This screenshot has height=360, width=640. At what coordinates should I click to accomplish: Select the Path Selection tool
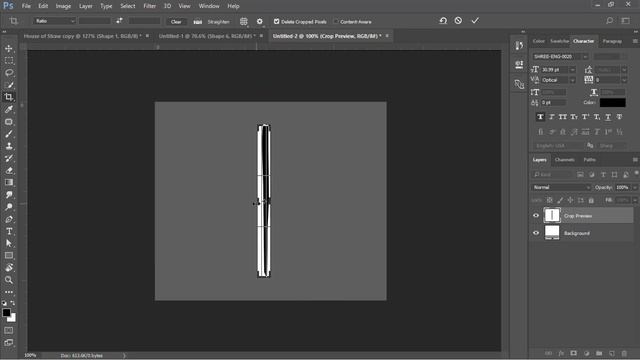(9, 243)
